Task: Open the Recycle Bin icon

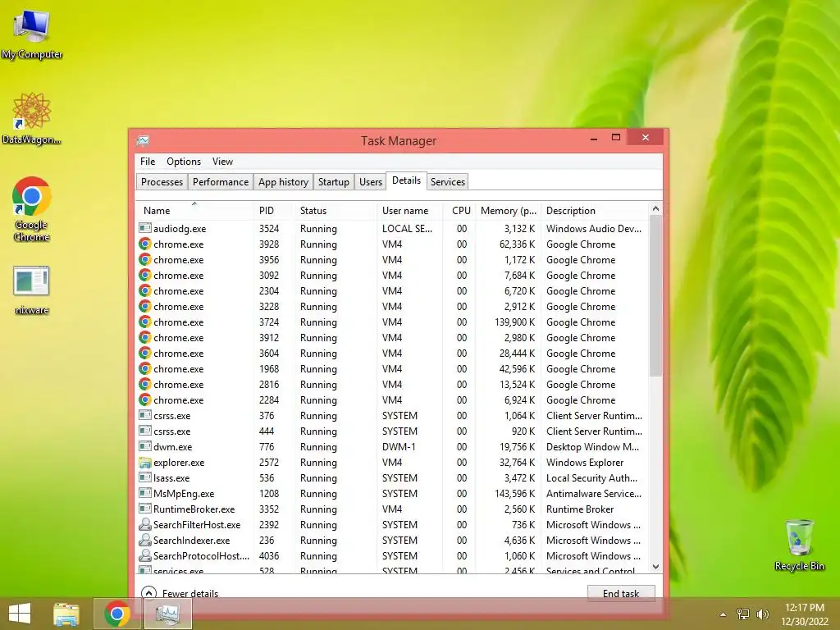Action: (x=799, y=545)
